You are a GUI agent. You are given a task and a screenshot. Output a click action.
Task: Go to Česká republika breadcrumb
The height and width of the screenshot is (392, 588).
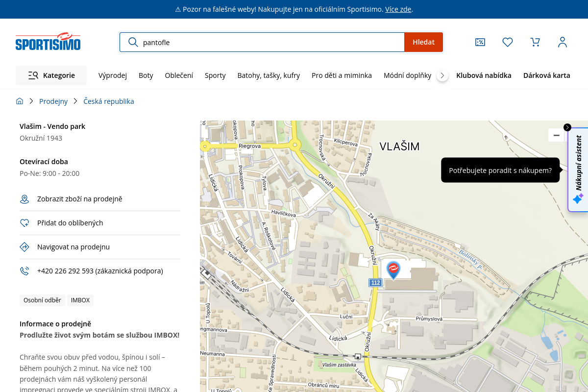pyautogui.click(x=109, y=101)
